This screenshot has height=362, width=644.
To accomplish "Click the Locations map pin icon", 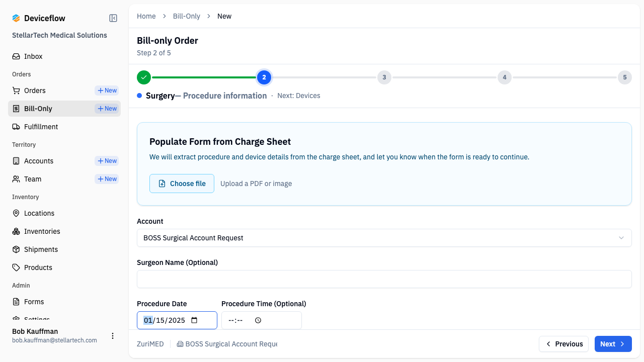I will (x=16, y=213).
